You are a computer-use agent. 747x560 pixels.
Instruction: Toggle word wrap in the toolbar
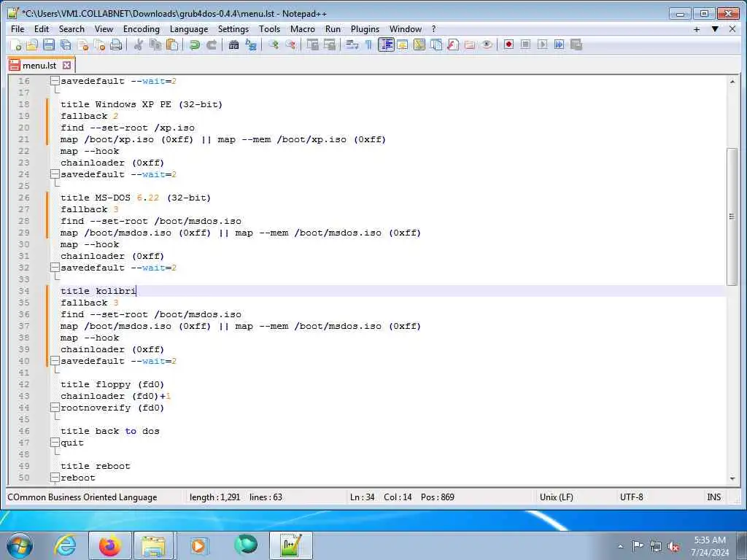click(352, 44)
